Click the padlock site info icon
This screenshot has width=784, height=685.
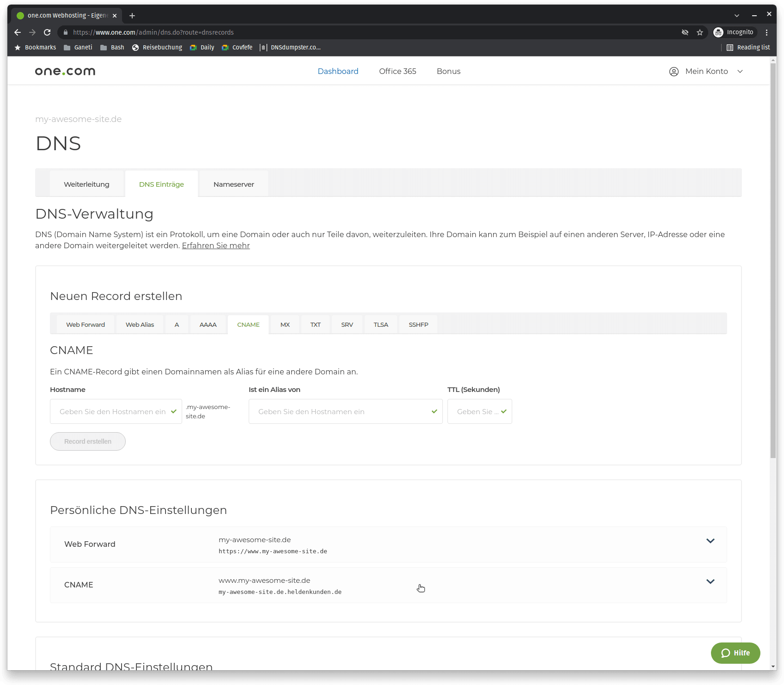tap(66, 32)
